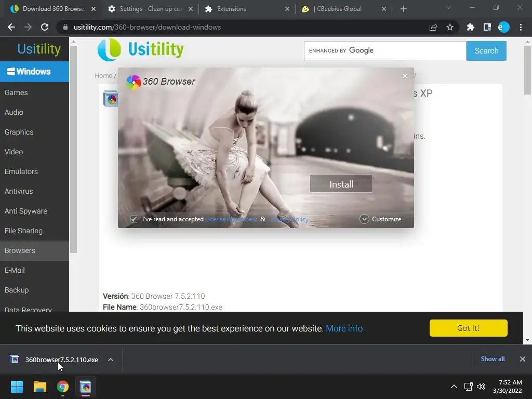Click Show all downloads
The height and width of the screenshot is (399, 532).
493,359
